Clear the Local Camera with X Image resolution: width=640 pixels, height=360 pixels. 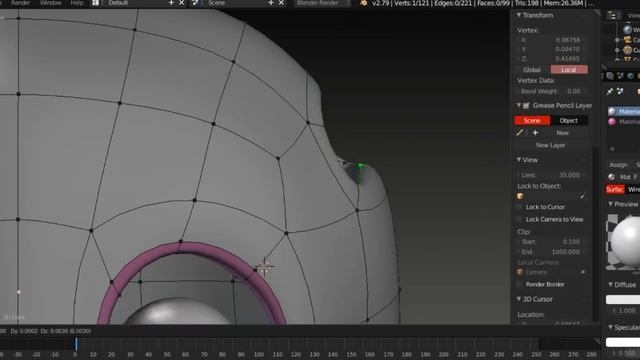[x=582, y=272]
